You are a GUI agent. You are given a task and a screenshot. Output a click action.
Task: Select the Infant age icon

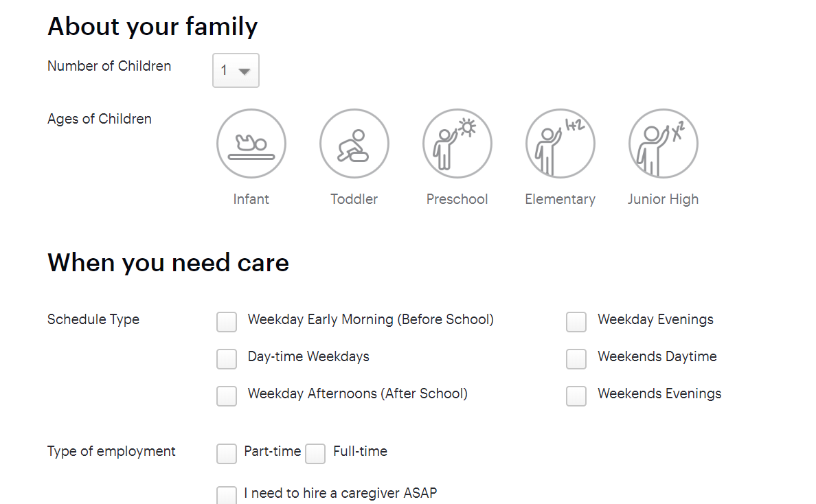click(251, 144)
